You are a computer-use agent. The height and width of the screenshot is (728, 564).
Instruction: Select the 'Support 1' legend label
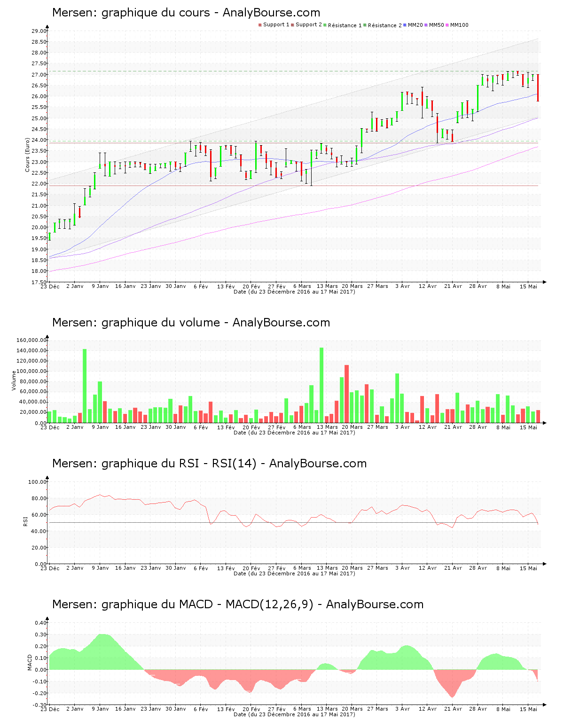[x=276, y=25]
